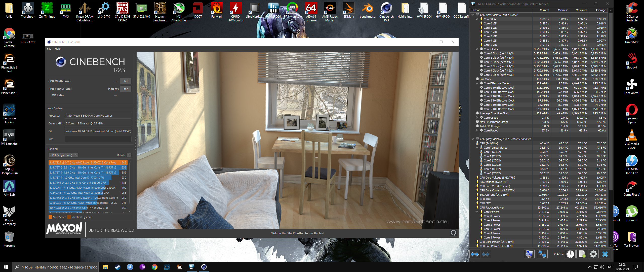Open HWiNFO sensor settings gear
Image resolution: width=644 pixels, height=272 pixels.
[x=593, y=254]
